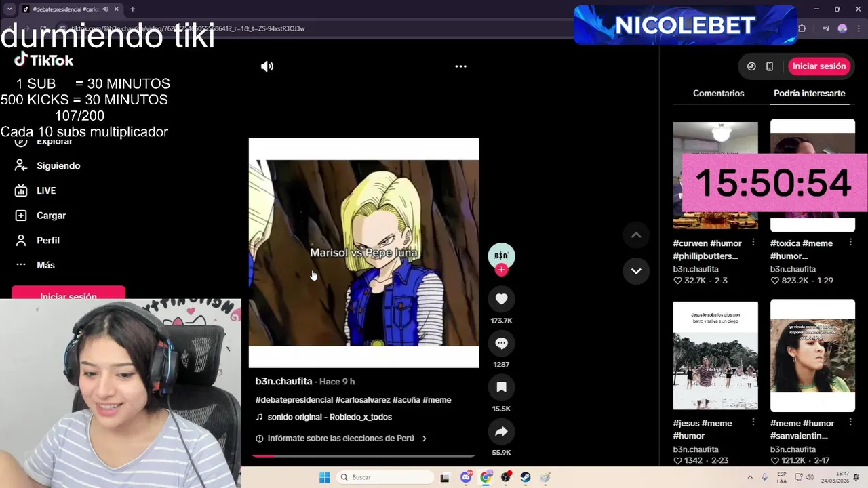Open Steam from the taskbar
This screenshot has height=488, width=868.
(x=526, y=477)
